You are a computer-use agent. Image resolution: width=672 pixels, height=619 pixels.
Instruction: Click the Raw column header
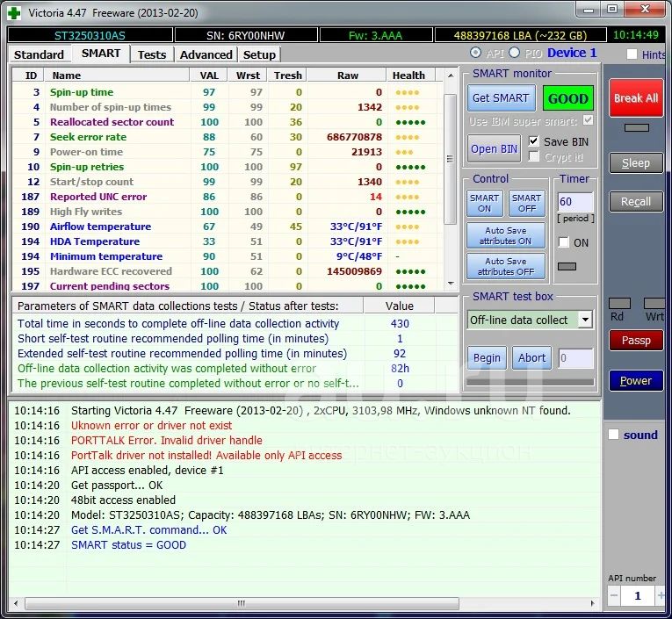(x=347, y=76)
